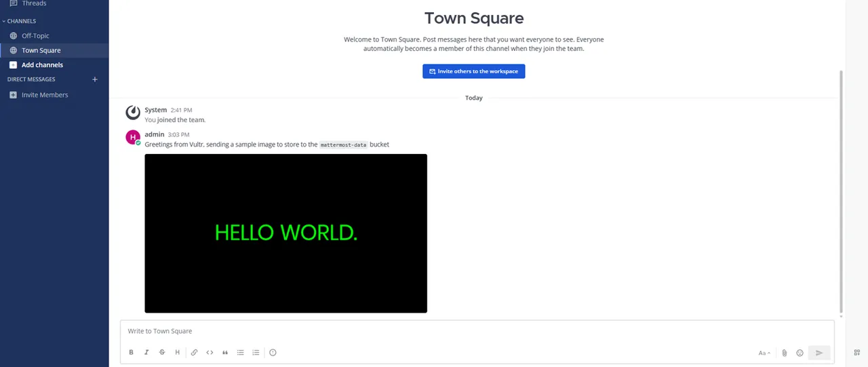Insert a block quote
Screen dimensions: 868x367
pyautogui.click(x=225, y=353)
